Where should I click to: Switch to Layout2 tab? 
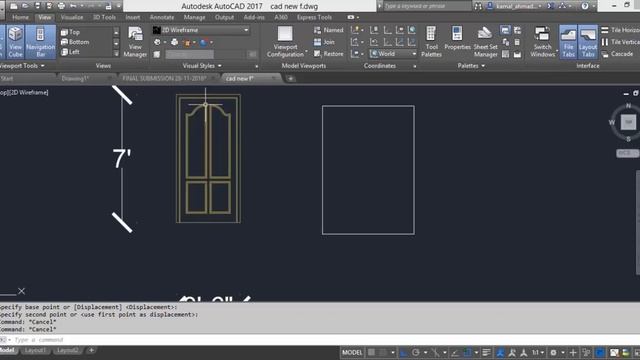[67, 350]
